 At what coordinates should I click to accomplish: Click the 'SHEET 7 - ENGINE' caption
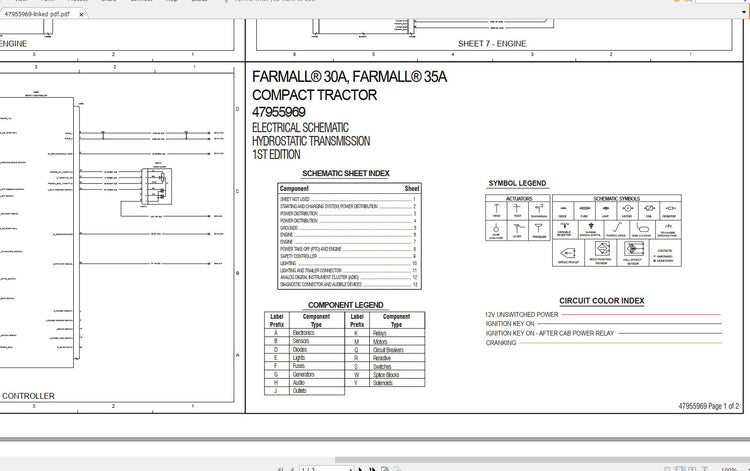pyautogui.click(x=492, y=44)
